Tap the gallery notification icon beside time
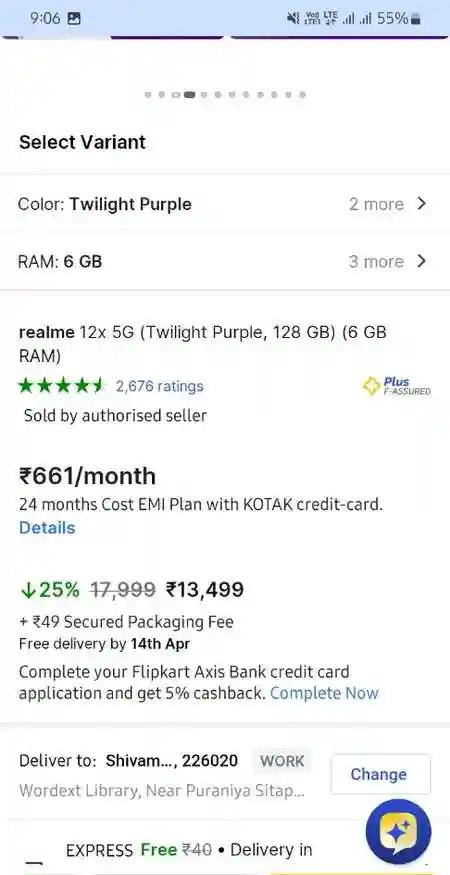The image size is (450, 875). (74, 18)
